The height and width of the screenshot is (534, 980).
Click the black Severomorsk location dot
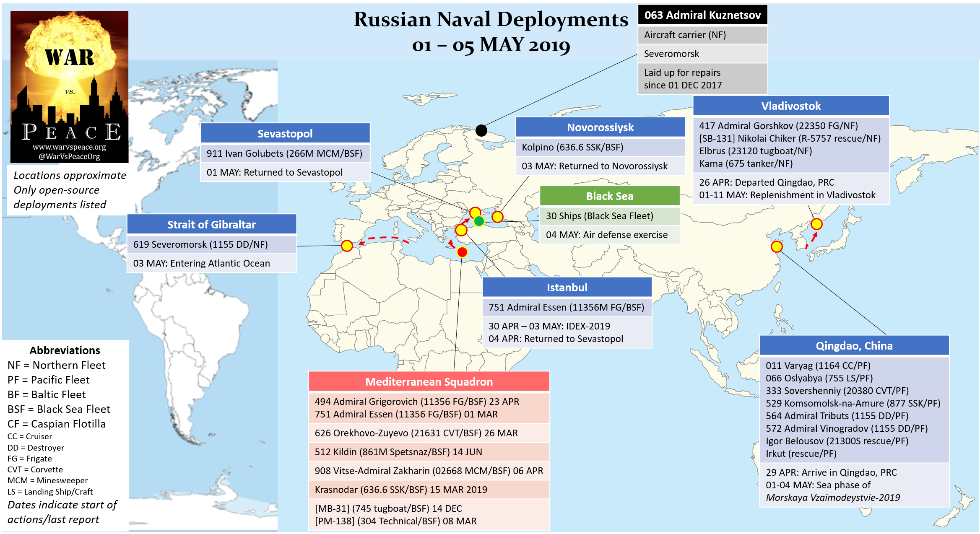coord(481,130)
